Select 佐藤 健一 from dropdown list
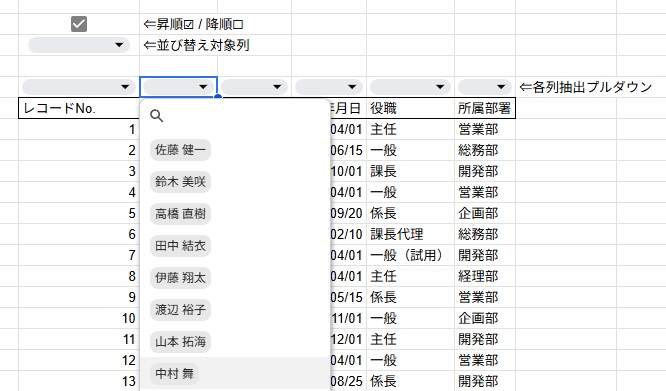Screen dimensions: 666x391 click(181, 150)
